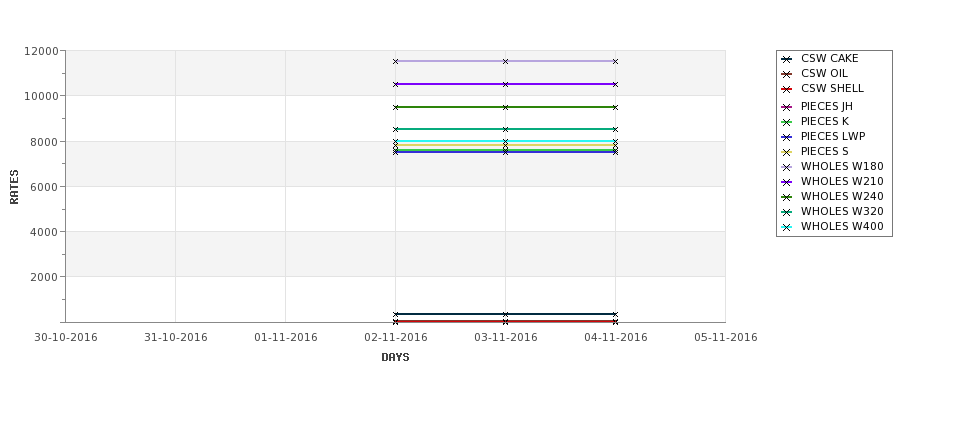Click the CSW CAKE data point on 03-11-2016

[x=506, y=314]
